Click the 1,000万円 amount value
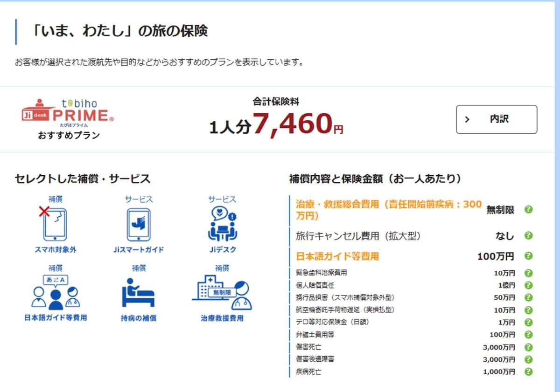Image resolution: width=560 pixels, height=392 pixels. tap(499, 372)
